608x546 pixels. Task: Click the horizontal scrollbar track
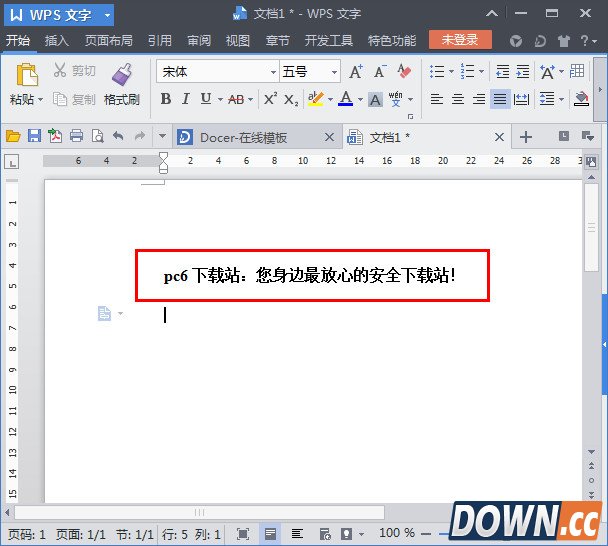point(199,512)
